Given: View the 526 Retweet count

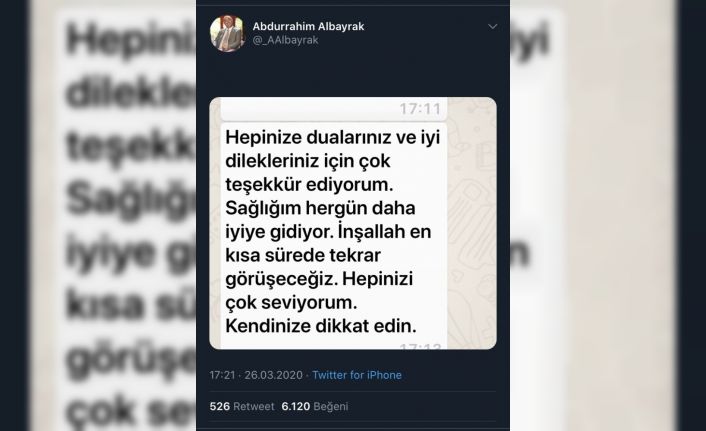Looking at the screenshot, I should [242, 406].
